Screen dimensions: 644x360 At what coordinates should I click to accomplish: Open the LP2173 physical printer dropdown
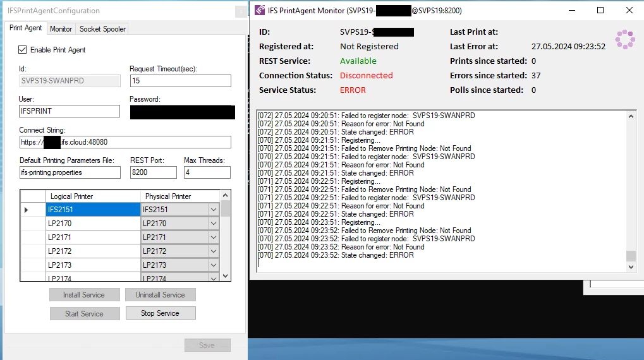coord(214,265)
